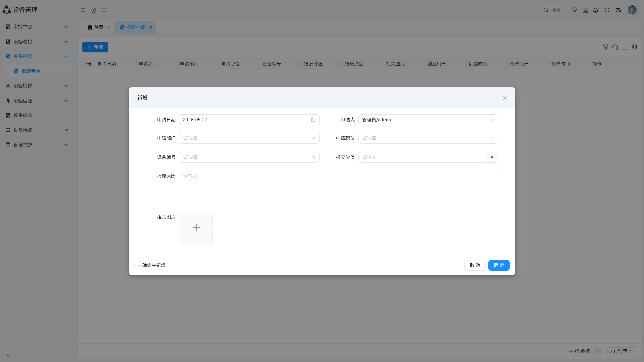Expand the 管理维护 menu chevron

click(66, 145)
